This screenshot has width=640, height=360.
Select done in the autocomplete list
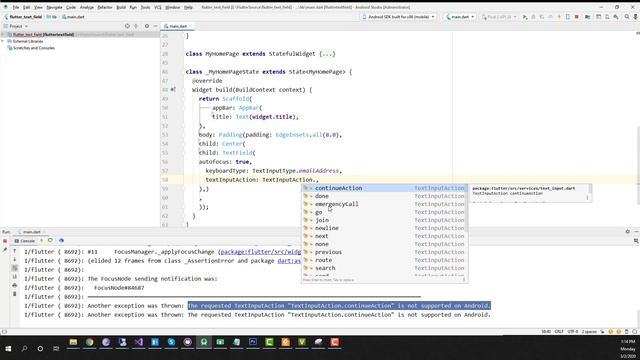[384, 196]
